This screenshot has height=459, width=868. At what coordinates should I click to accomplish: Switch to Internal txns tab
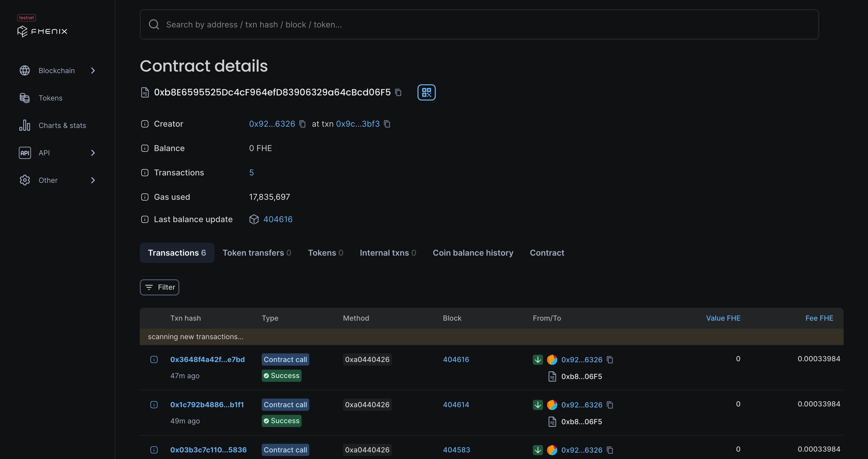pyautogui.click(x=388, y=253)
